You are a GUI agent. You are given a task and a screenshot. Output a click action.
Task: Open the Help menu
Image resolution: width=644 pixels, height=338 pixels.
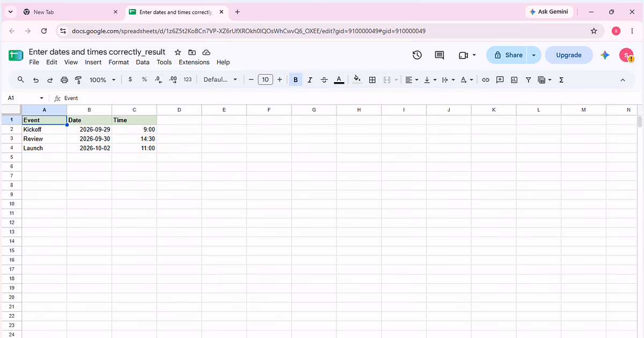tap(223, 62)
